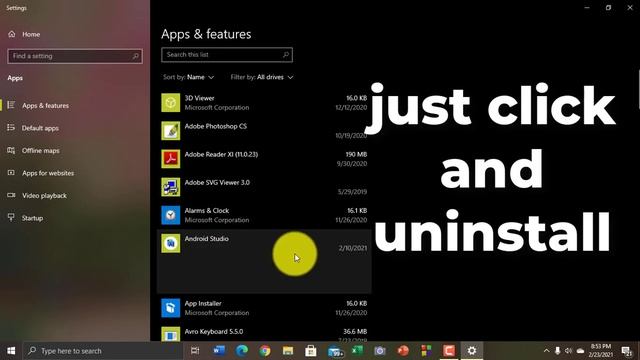
Task: Click the 2/10/2021 install date
Action: tap(353, 248)
